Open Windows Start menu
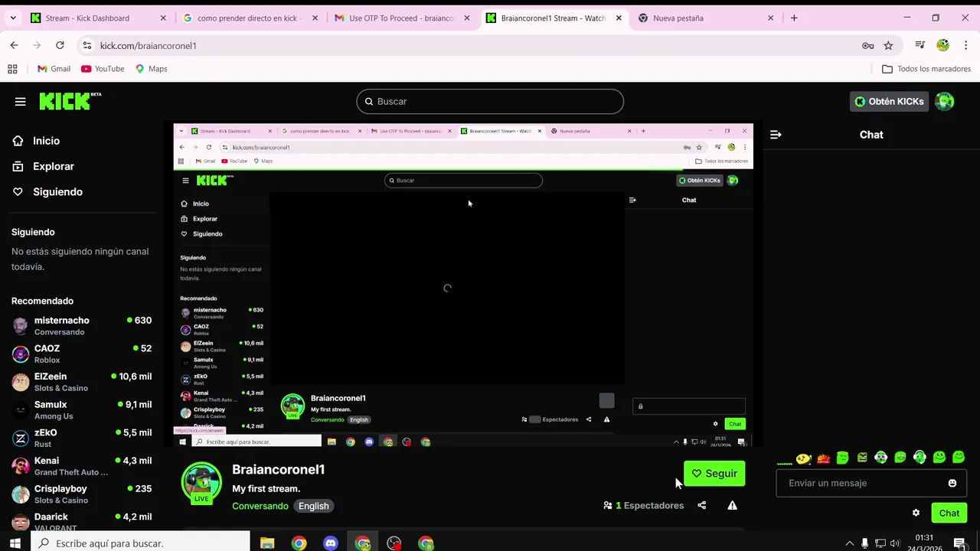The height and width of the screenshot is (551, 980). 15,543
